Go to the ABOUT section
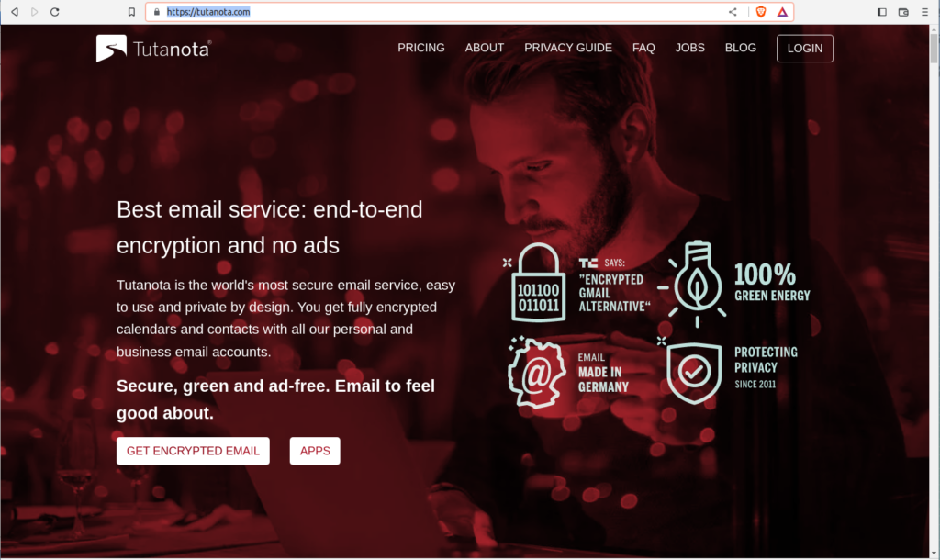Image resolution: width=940 pixels, height=560 pixels. (485, 48)
